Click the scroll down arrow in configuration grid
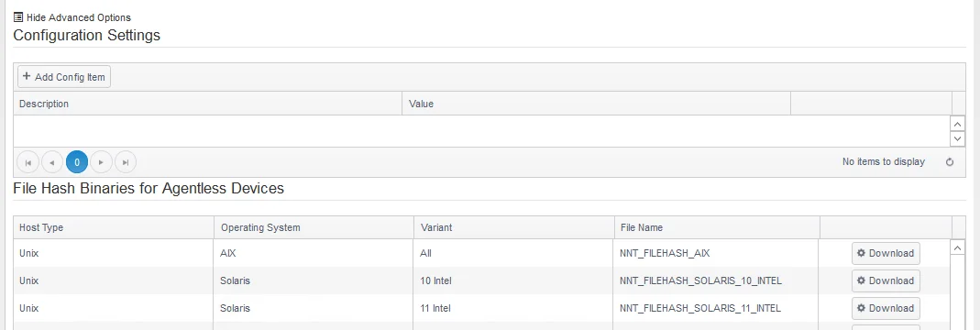This screenshot has width=980, height=330. 957,138
